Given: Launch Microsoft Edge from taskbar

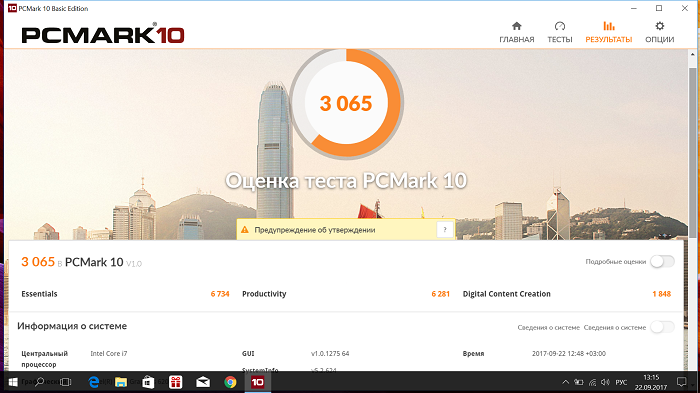Looking at the screenshot, I should click(94, 382).
